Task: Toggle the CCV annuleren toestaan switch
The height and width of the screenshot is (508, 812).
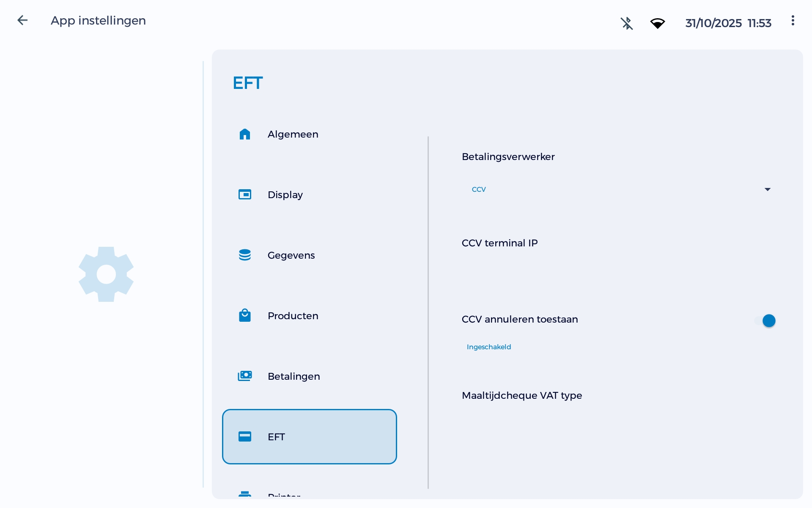Action: point(765,321)
